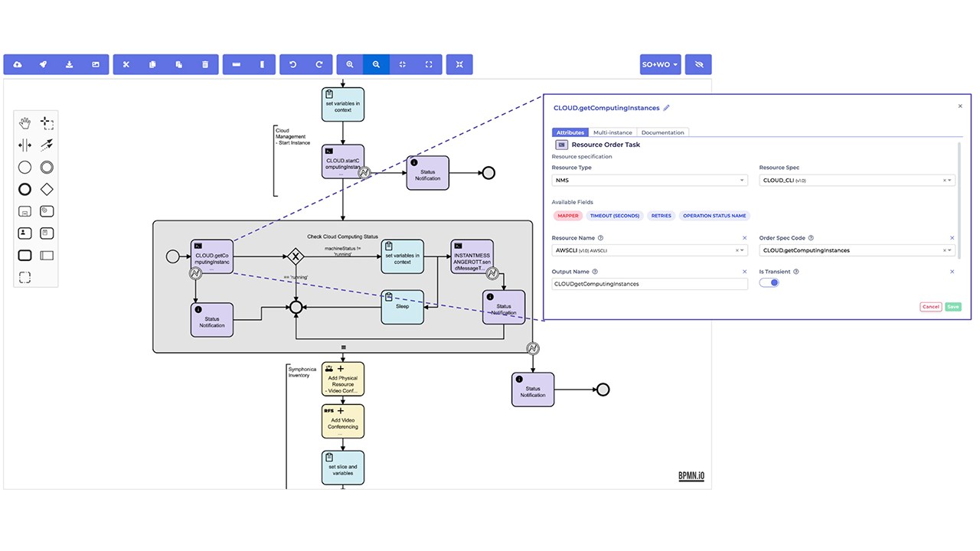
Task: Click the redo toolbar icon
Action: point(319,64)
